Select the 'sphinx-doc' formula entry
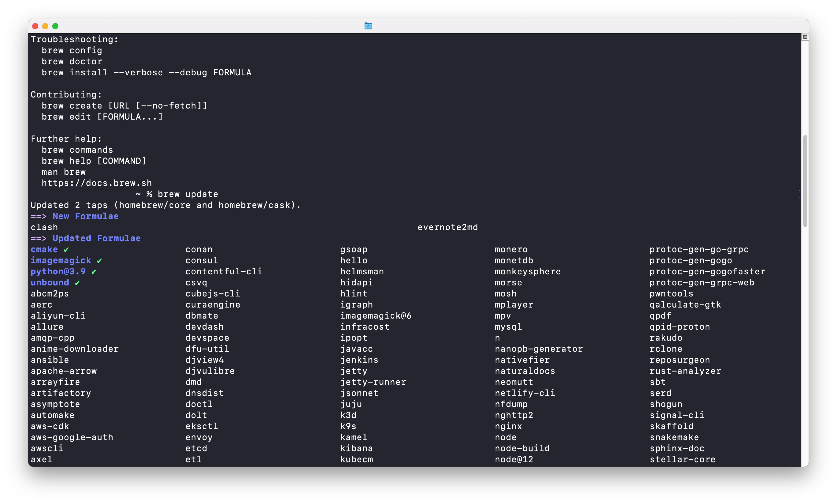The height and width of the screenshot is (504, 837). (677, 448)
